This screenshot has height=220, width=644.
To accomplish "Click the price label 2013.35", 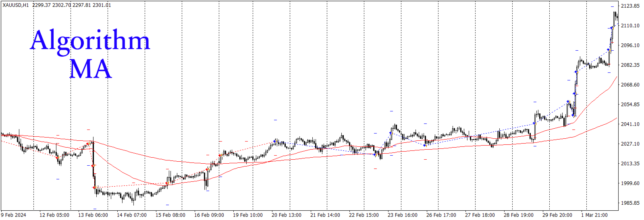I will tap(630, 164).
